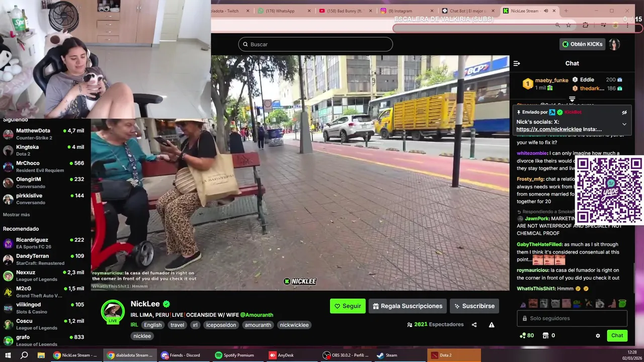The image size is (644, 362).
Task: Click the IRL category link
Action: point(134,325)
